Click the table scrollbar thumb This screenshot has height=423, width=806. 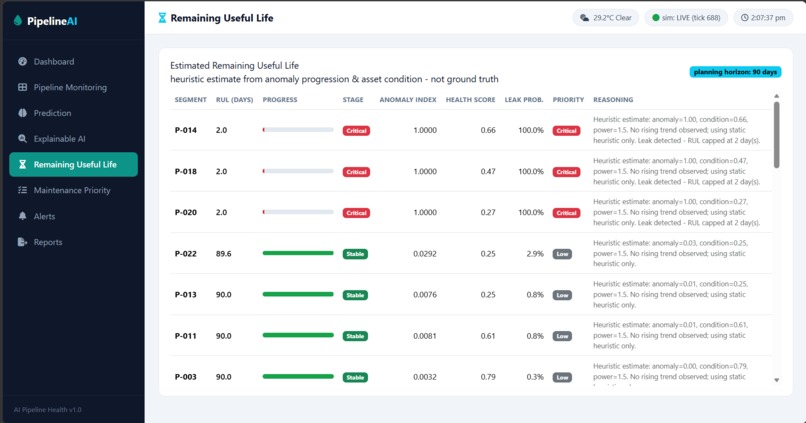click(x=776, y=135)
